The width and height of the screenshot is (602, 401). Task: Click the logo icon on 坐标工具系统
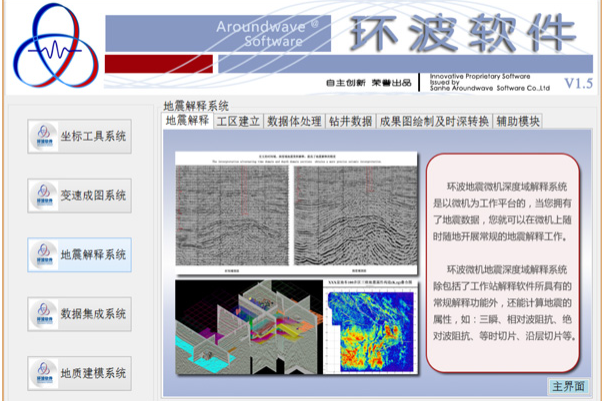point(44,136)
